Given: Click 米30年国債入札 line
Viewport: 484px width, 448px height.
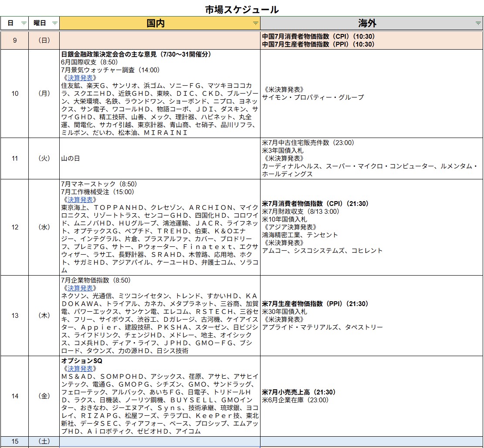Looking at the screenshot, I should 284,312.
